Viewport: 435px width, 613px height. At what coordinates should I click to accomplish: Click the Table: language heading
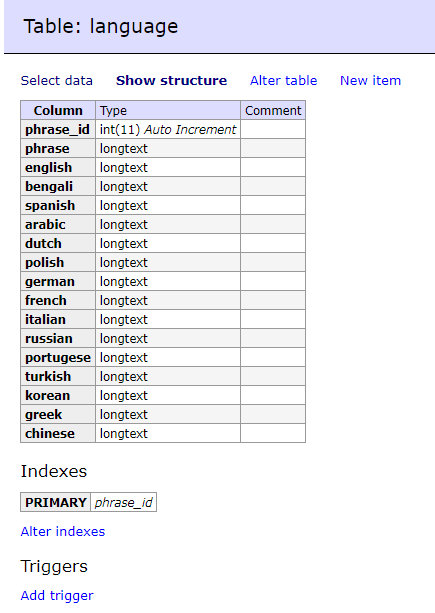point(101,27)
